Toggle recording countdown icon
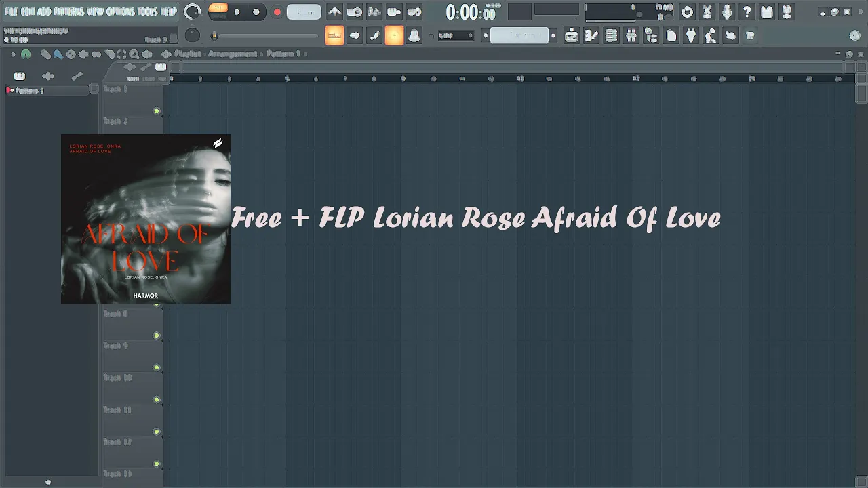868x488 pixels. 374,12
